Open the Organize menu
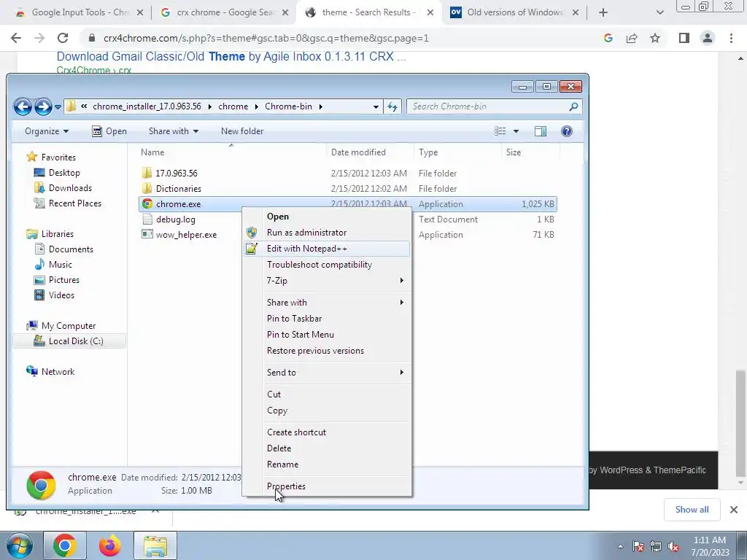 pyautogui.click(x=47, y=131)
